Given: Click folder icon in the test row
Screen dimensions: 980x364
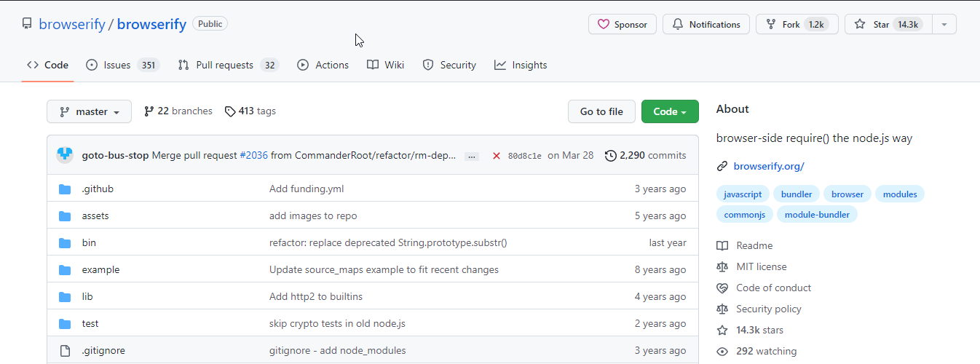Looking at the screenshot, I should [65, 324].
